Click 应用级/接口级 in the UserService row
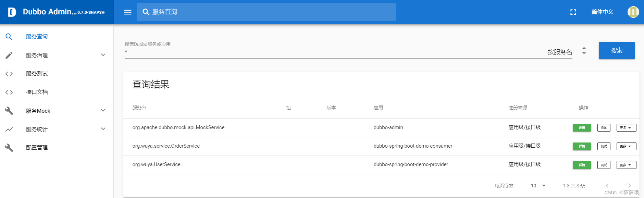 524,164
